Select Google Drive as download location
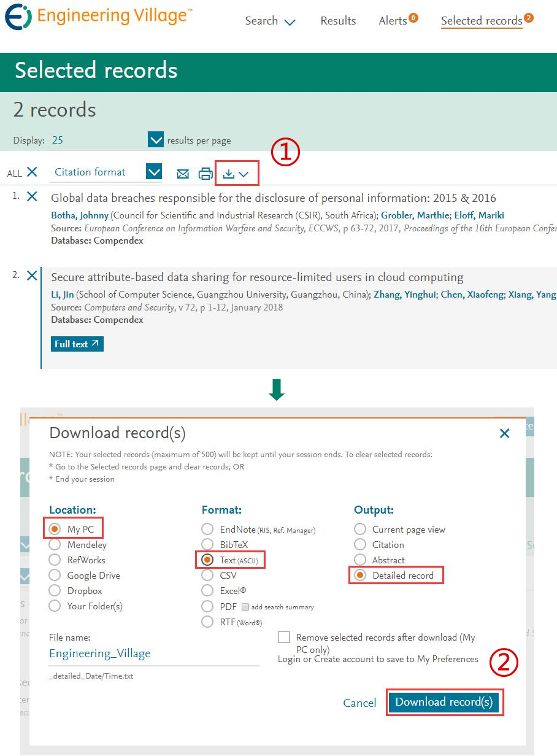This screenshot has width=557, height=756. [x=55, y=575]
